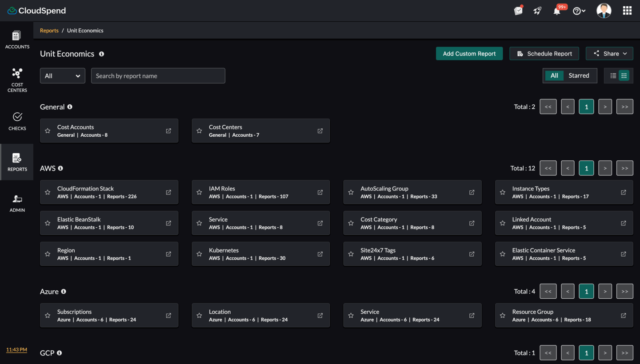Star the Cost Accounts report
Image resolution: width=640 pixels, height=364 pixels.
pos(48,131)
